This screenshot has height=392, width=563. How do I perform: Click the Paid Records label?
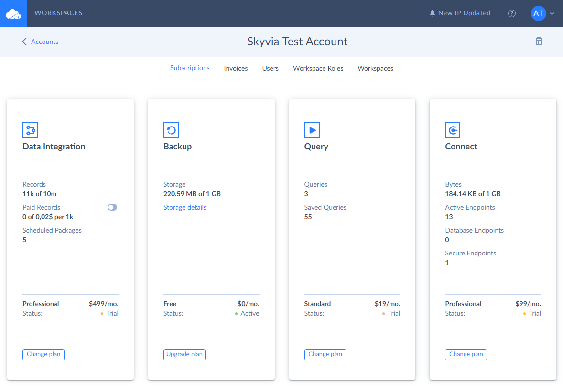[41, 207]
